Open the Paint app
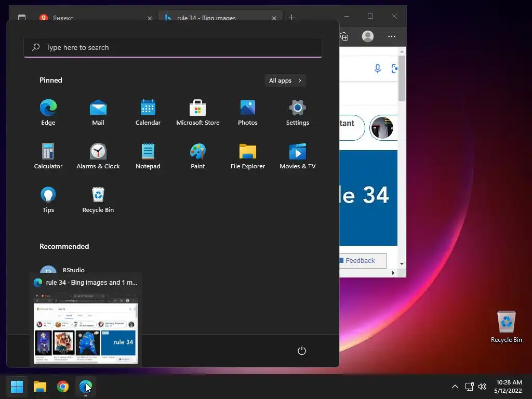The width and height of the screenshot is (532, 399). pos(198,156)
